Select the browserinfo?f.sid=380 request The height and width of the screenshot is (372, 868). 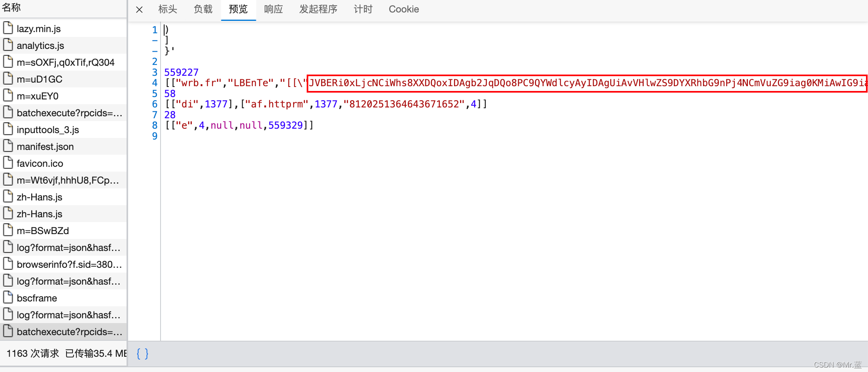63,264
